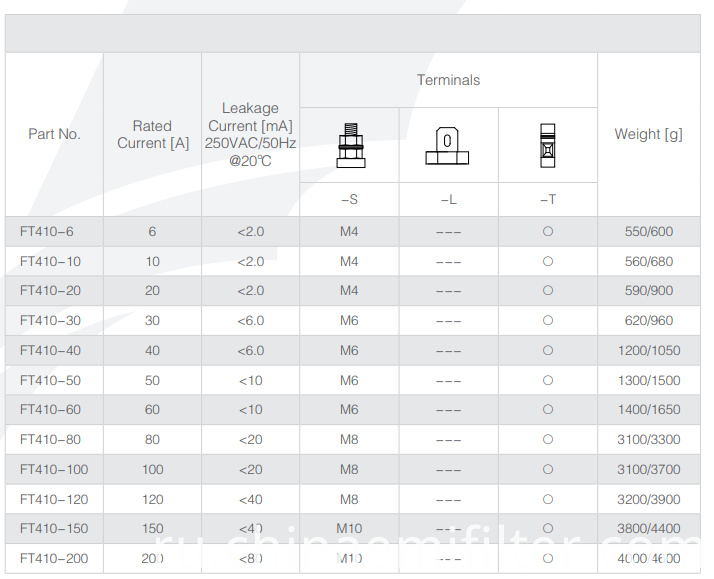Click the Terminals column header
This screenshot has height=579, width=714.
449,80
